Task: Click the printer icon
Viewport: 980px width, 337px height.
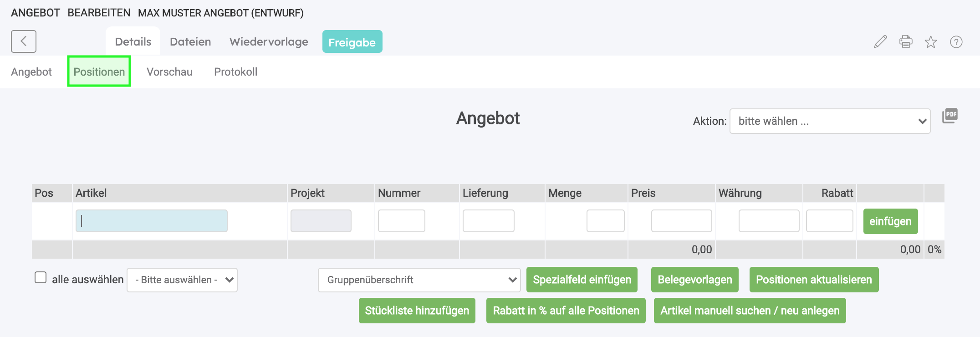Action: (906, 42)
